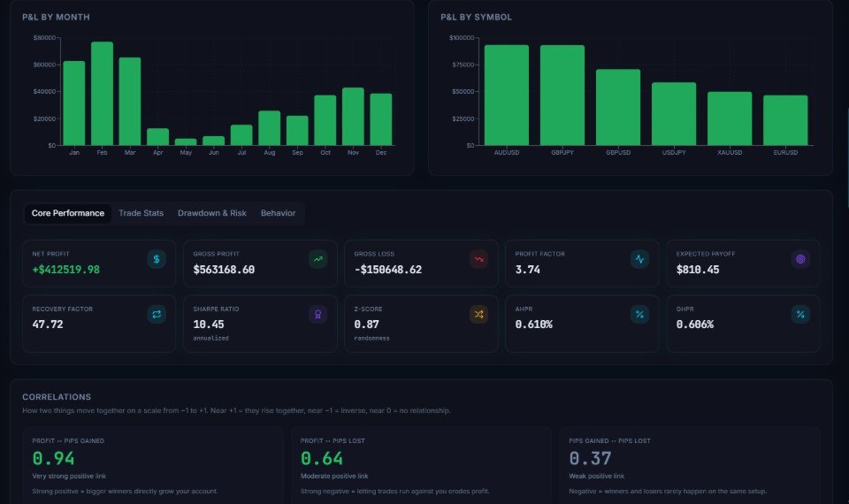Image resolution: width=849 pixels, height=504 pixels.
Task: Open the Drawdown & Risk tab
Action: [211, 213]
